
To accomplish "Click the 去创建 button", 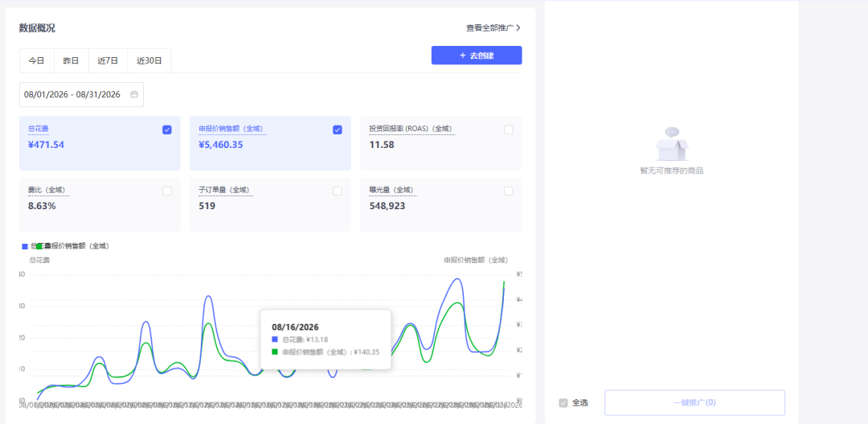I will [477, 56].
